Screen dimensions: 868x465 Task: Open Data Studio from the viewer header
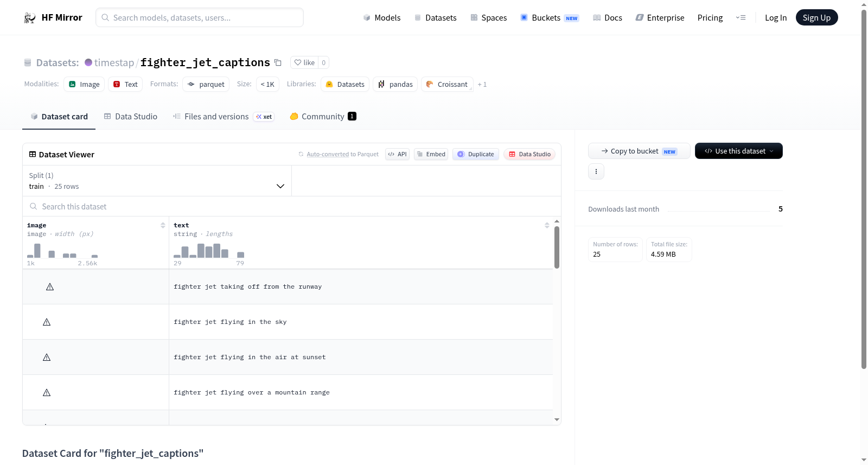click(x=529, y=154)
